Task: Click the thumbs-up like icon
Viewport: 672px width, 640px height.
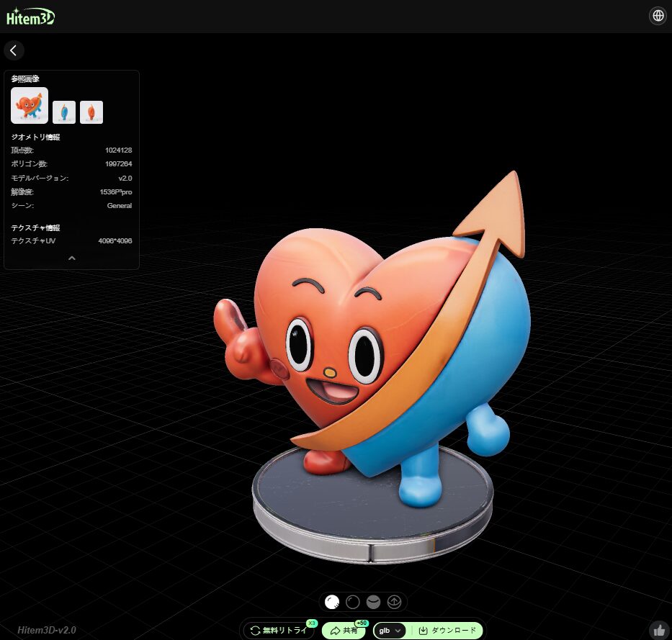Action: coord(658,631)
